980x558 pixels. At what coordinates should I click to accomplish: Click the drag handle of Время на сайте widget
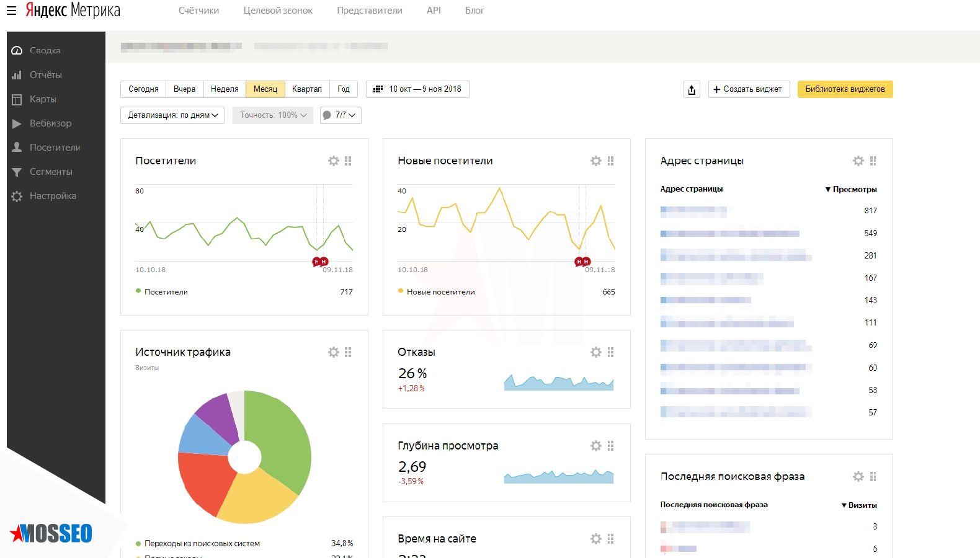click(x=610, y=539)
